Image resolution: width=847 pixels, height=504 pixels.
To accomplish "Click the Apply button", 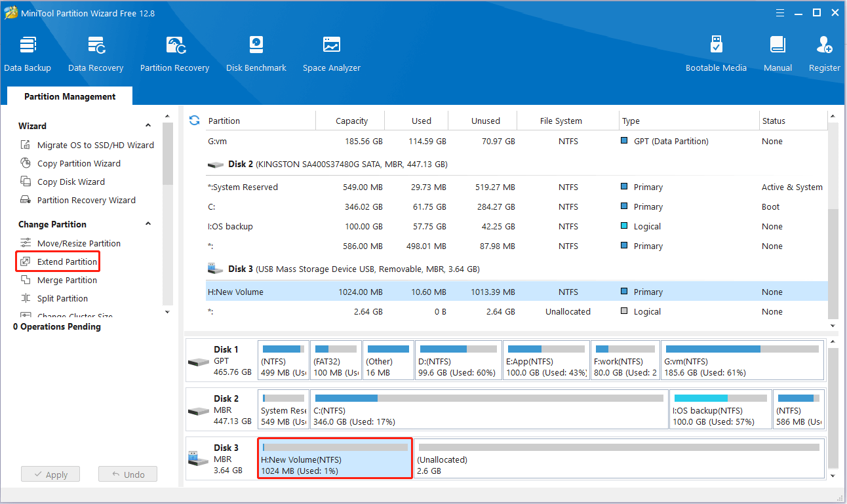I will pyautogui.click(x=50, y=475).
